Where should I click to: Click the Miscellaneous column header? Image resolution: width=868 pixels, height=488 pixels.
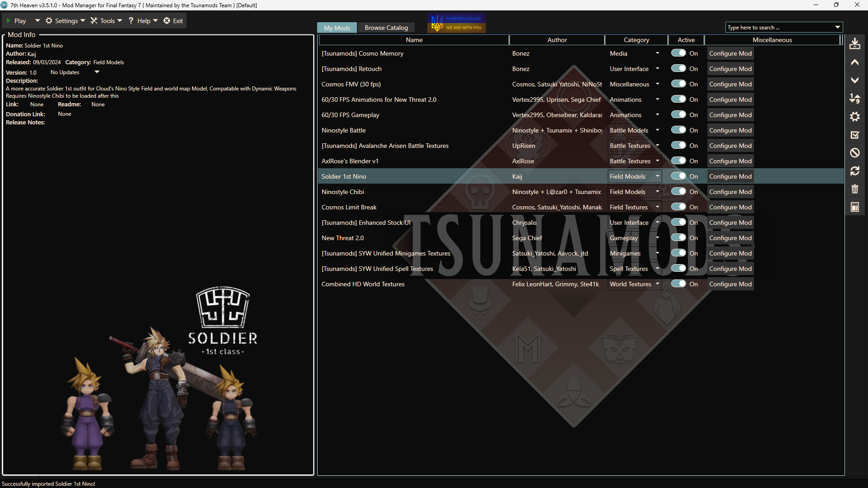(x=772, y=40)
